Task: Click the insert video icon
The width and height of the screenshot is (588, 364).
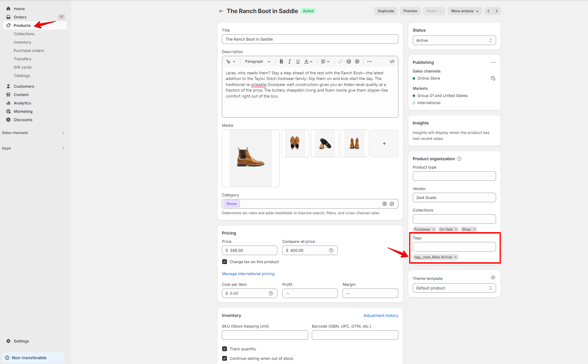Action: tap(357, 61)
